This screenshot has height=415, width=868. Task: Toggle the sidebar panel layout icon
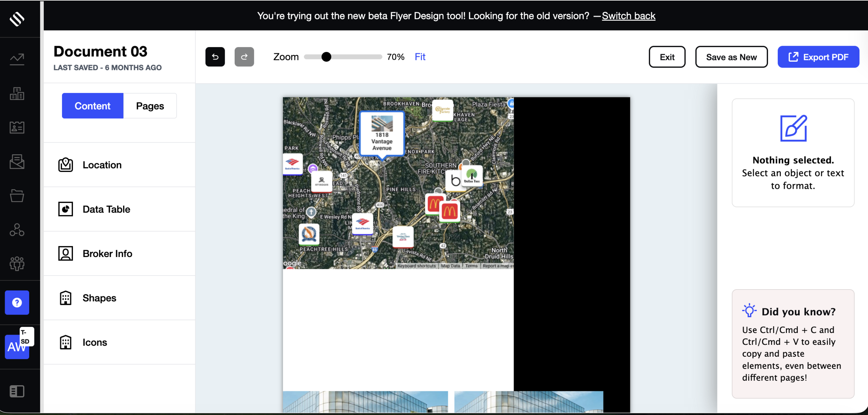[x=17, y=391]
